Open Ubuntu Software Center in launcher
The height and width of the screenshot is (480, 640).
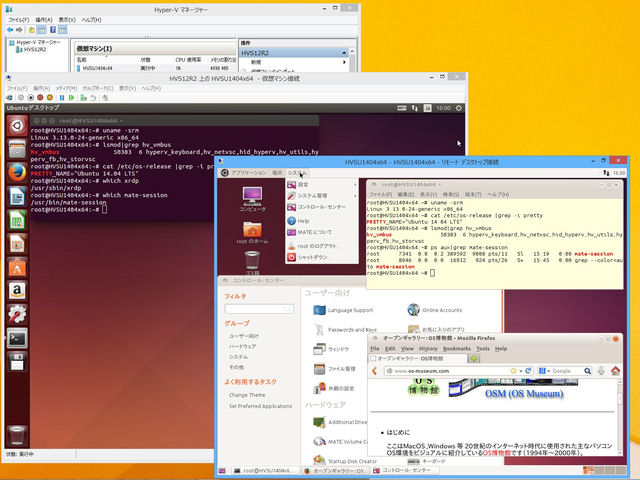[17, 267]
